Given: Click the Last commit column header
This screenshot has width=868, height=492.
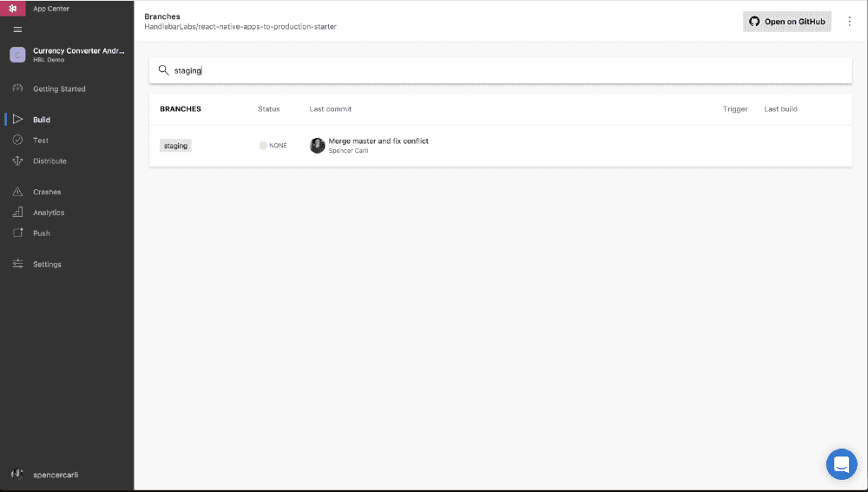Looking at the screenshot, I should [331, 109].
